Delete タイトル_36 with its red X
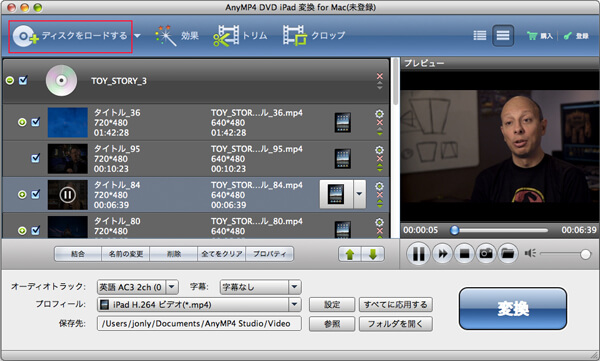600x361 pixels. (380, 123)
